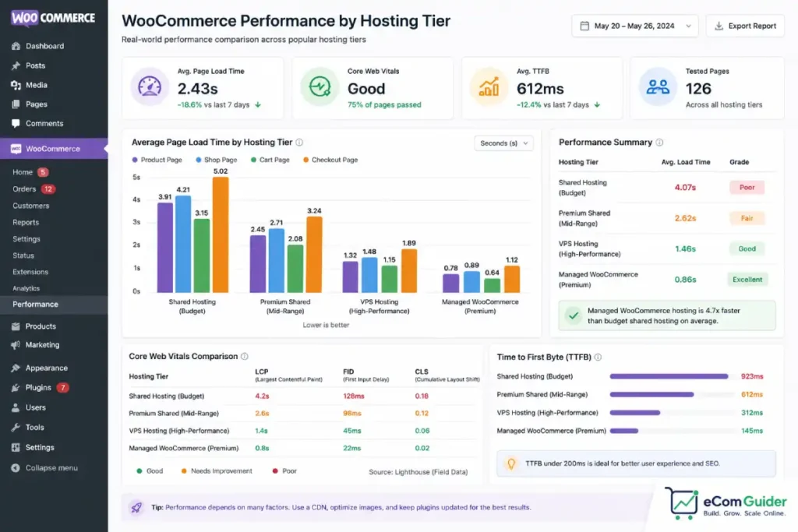This screenshot has width=798, height=532.
Task: Open the May 20 – May 26, 2024 date dropdown
Action: [634, 26]
